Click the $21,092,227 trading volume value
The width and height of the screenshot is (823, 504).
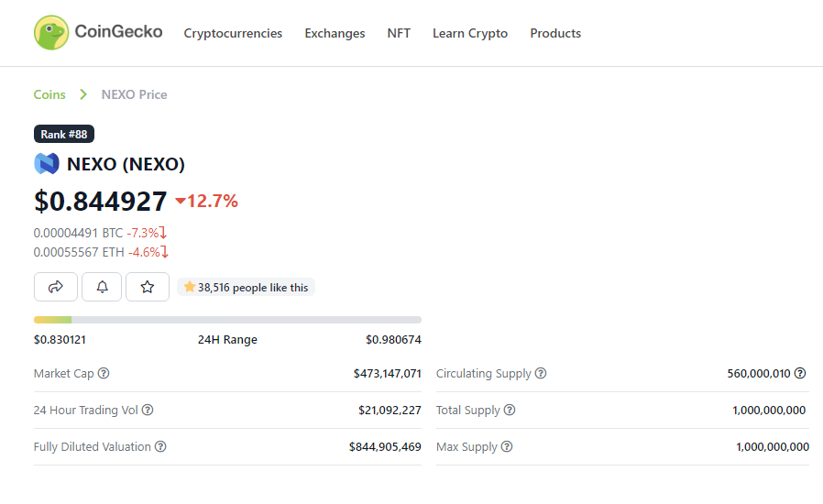390,410
